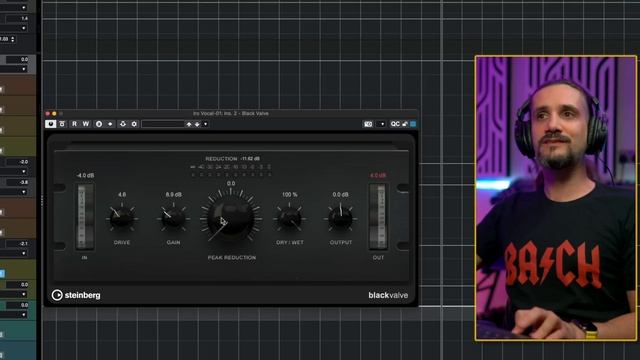Toggle the Black Valve plugin activate button
The height and width of the screenshot is (360, 640).
click(x=50, y=124)
